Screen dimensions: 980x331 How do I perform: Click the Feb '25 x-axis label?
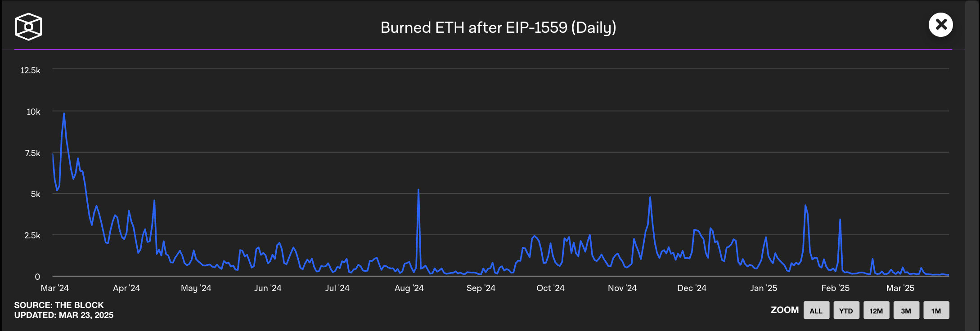pos(836,288)
